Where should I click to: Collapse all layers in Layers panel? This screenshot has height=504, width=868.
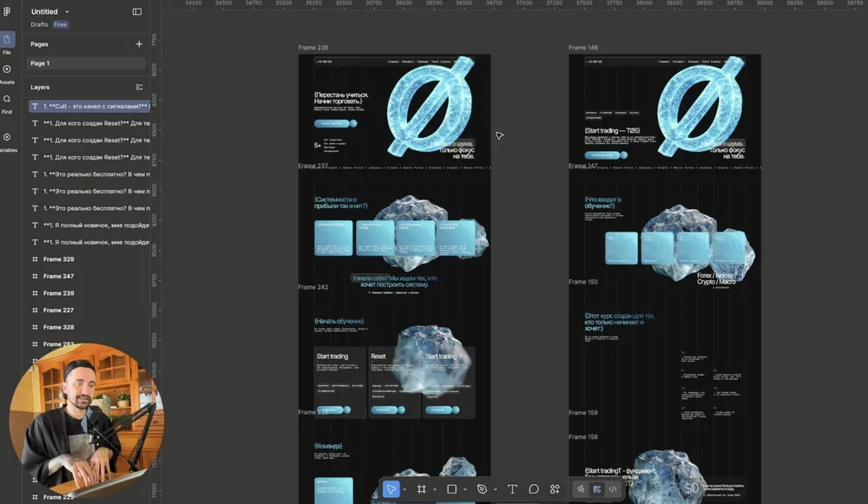[139, 88]
